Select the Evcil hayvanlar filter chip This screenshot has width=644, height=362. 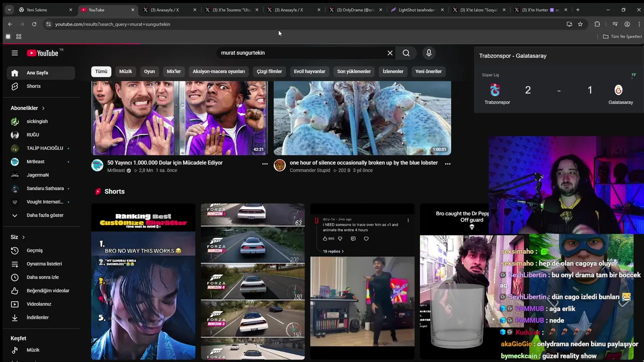[309, 71]
